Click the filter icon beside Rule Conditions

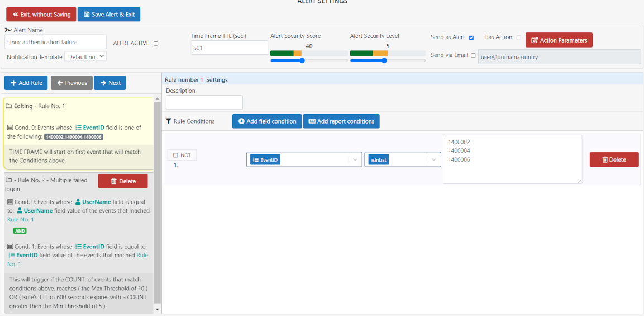coord(168,121)
